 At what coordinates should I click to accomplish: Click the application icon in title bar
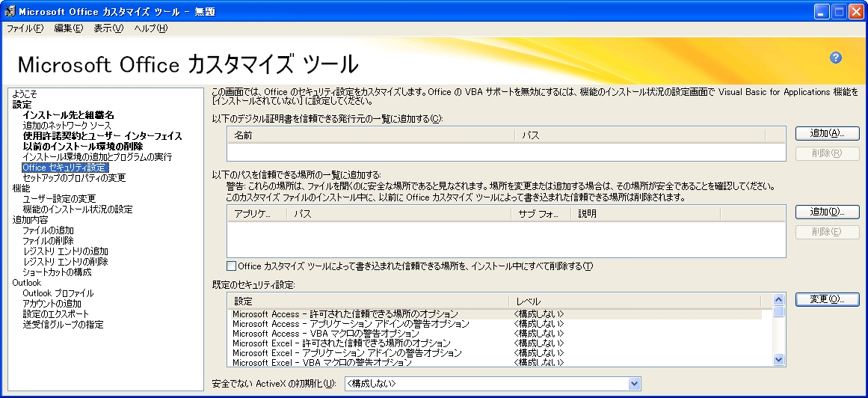(x=9, y=11)
